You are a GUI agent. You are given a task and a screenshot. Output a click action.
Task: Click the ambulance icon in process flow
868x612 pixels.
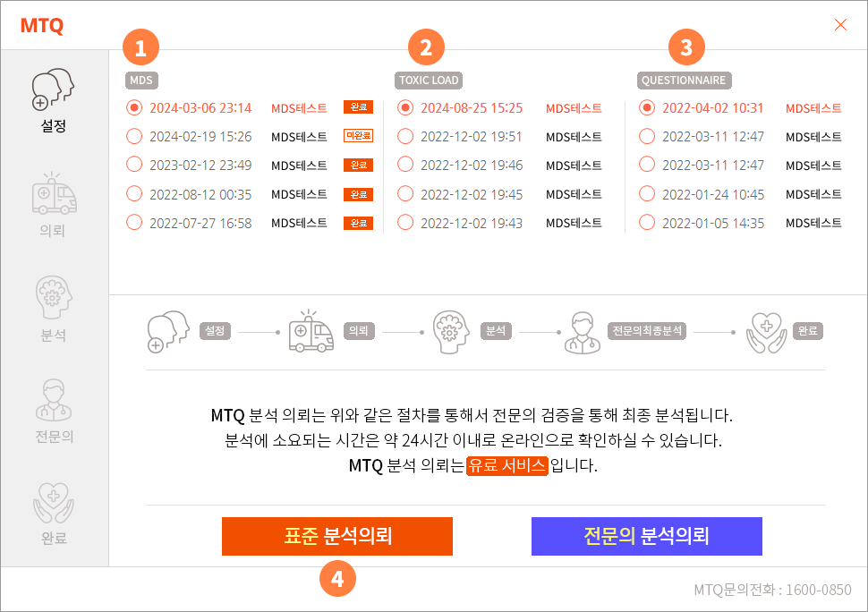click(311, 331)
